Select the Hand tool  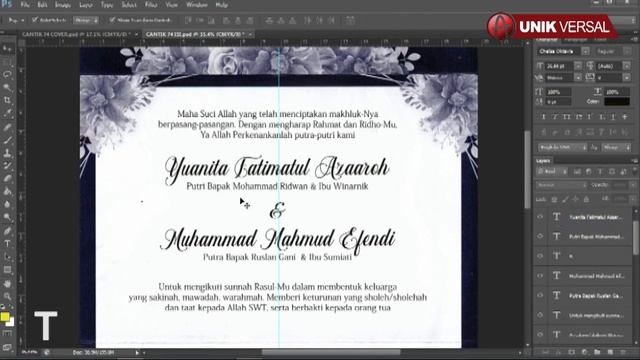[7, 284]
